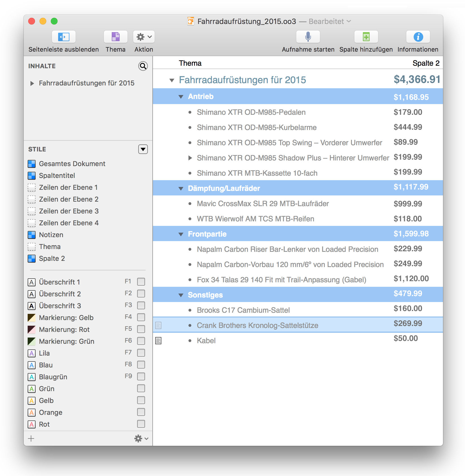This screenshot has height=476, width=465.
Task: Tick the Orange style checkbox
Action: (x=141, y=412)
